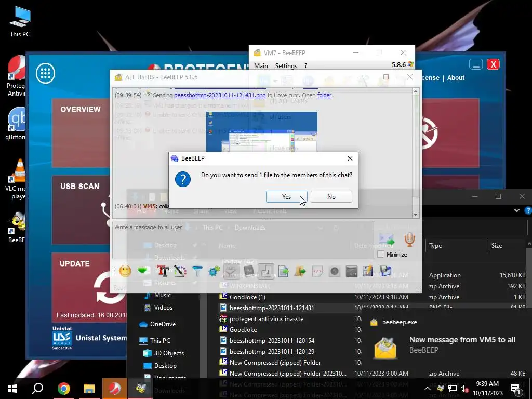Viewport: 532px width, 399px height.
Task: Click the dark gray panel icon in chat toolbar
Action: point(352,271)
